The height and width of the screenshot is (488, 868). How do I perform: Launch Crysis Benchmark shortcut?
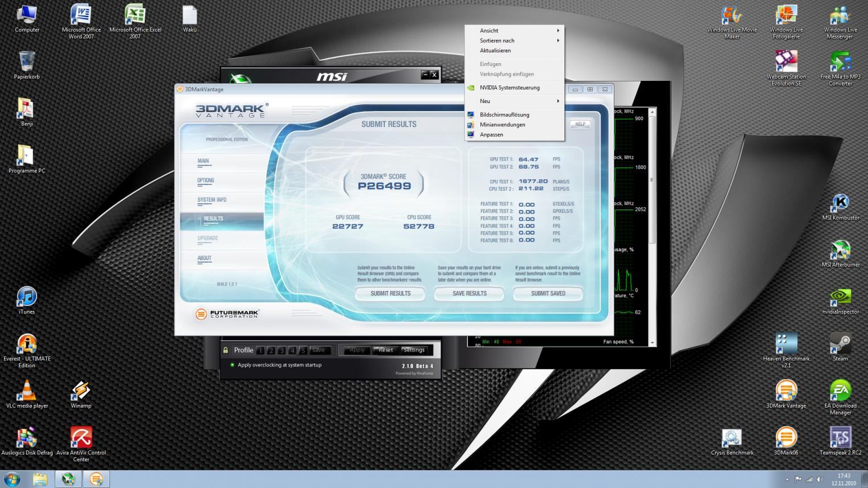pyautogui.click(x=732, y=442)
